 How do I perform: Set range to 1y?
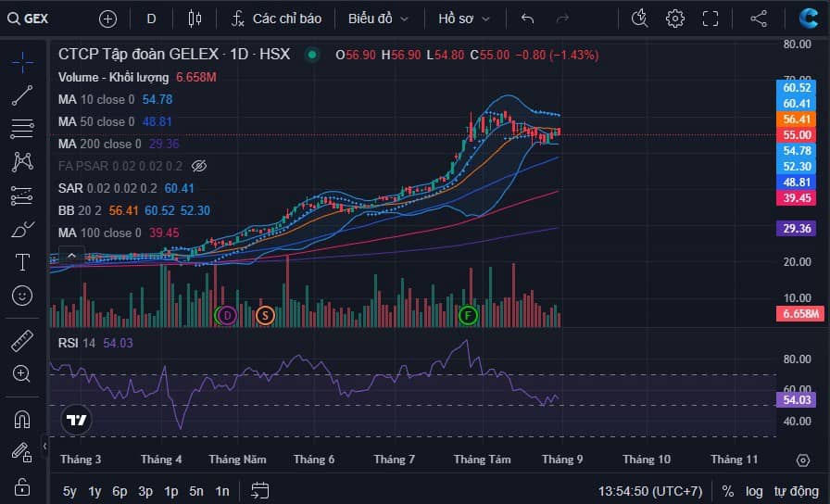tap(94, 491)
